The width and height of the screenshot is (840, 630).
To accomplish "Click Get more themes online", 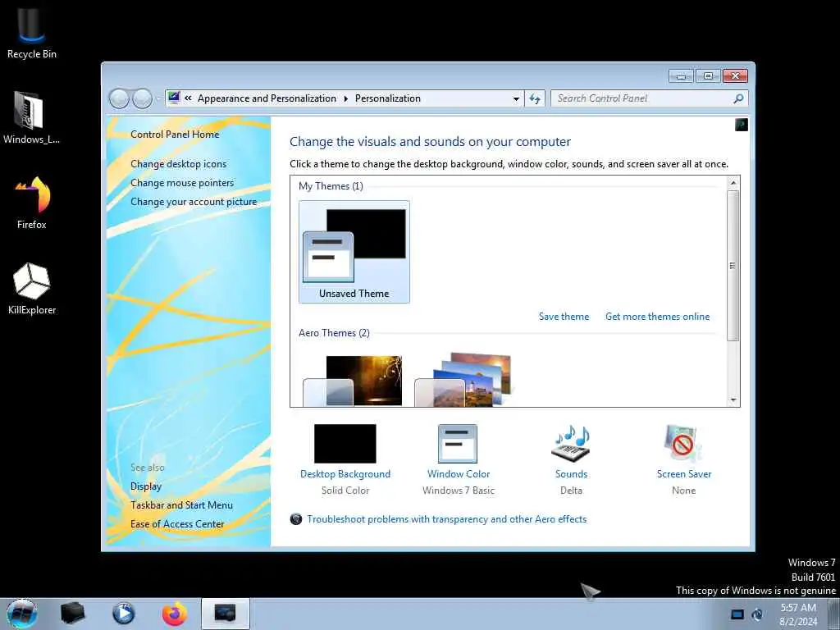I will pos(657,317).
